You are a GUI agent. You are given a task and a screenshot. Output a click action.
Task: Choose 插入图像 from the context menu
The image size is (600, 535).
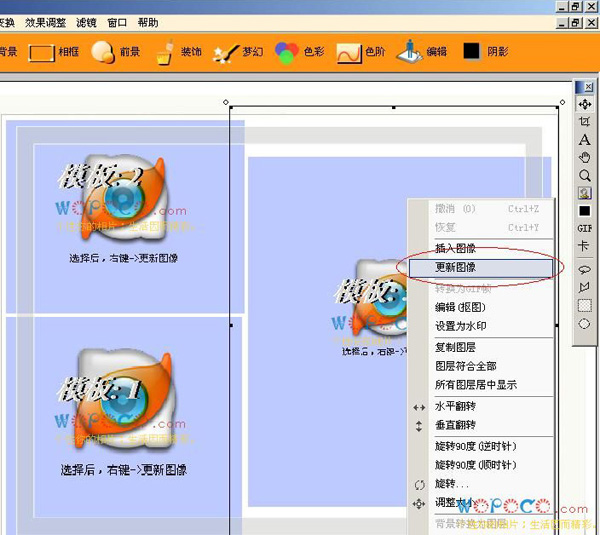point(481,248)
